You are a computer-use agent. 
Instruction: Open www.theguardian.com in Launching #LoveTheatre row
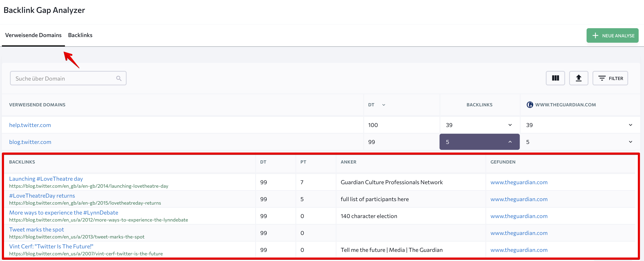pyautogui.click(x=519, y=182)
